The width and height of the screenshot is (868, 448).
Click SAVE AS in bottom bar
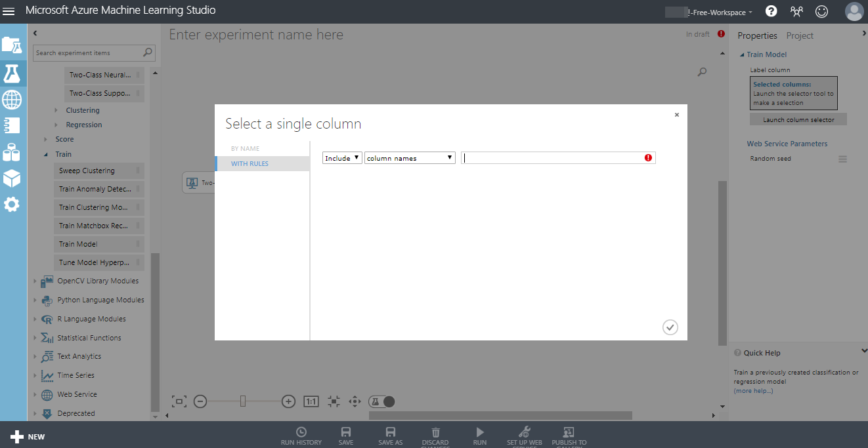pyautogui.click(x=391, y=436)
